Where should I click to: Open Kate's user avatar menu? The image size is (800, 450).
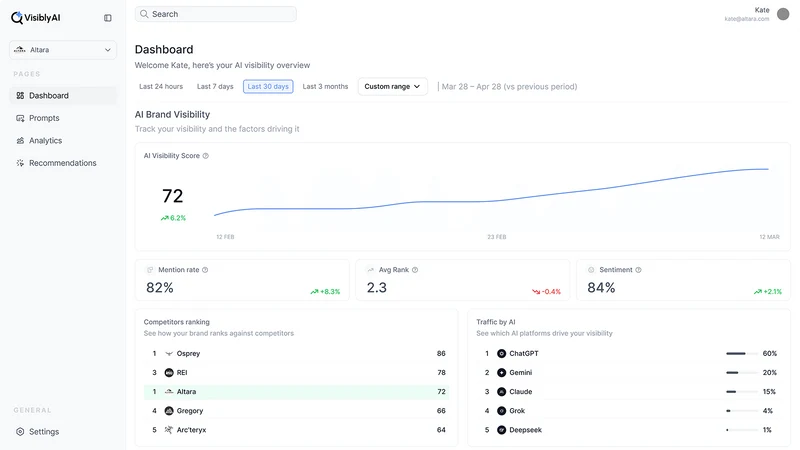coord(783,14)
